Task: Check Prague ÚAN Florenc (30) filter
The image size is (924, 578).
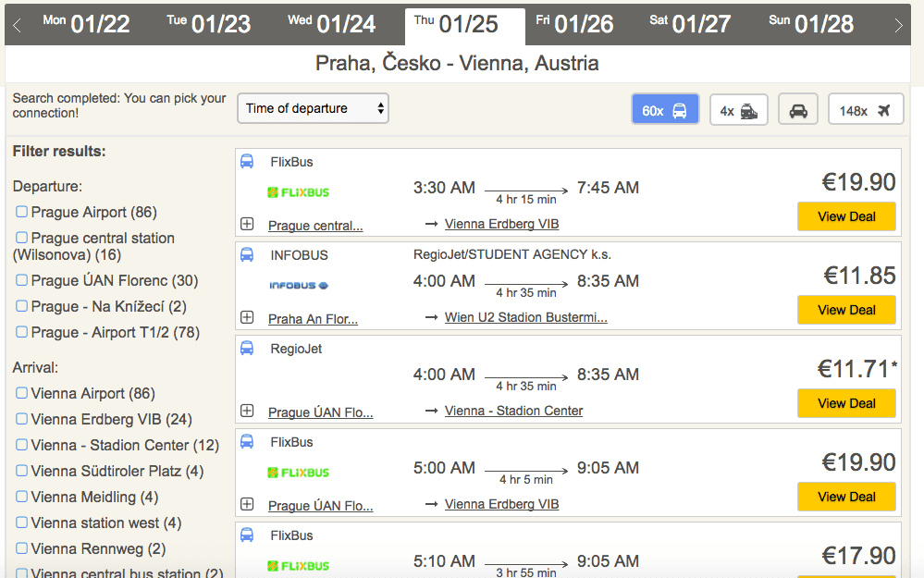Action: click(x=22, y=280)
